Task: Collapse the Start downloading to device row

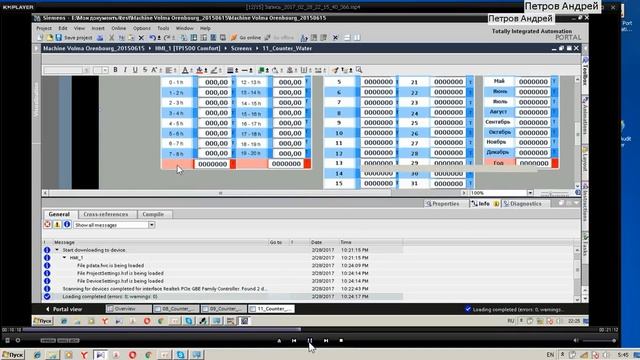Action: coord(57,250)
